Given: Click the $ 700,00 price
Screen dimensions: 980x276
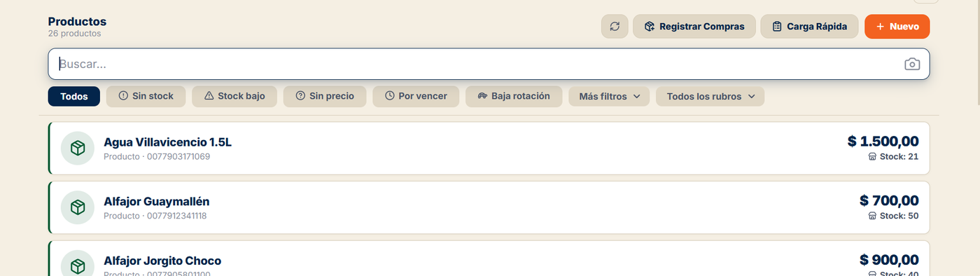Looking at the screenshot, I should (x=889, y=201).
